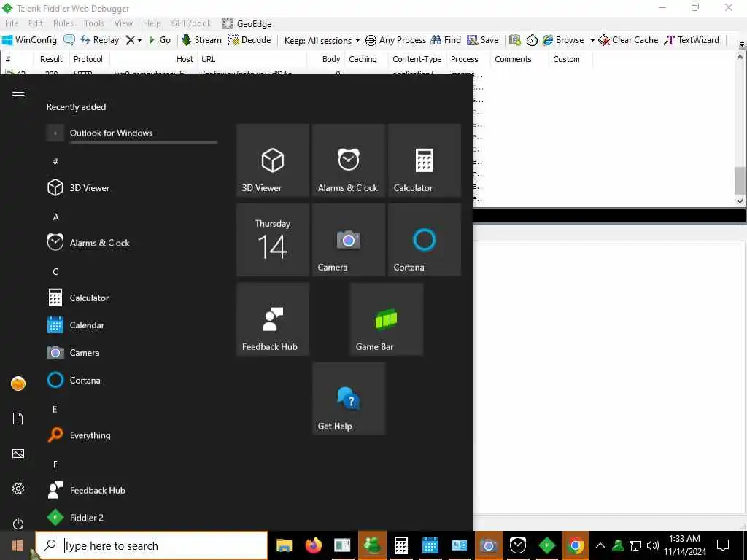This screenshot has width=747, height=560.
Task: Click the Feedback Hub tile
Action: click(x=273, y=319)
